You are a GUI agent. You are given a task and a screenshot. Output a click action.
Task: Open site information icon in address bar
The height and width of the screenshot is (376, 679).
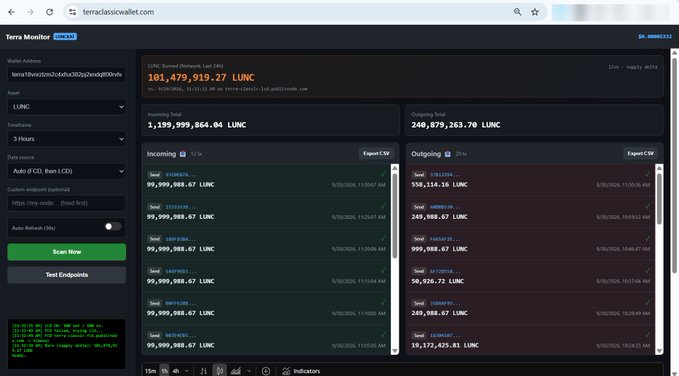[x=73, y=12]
